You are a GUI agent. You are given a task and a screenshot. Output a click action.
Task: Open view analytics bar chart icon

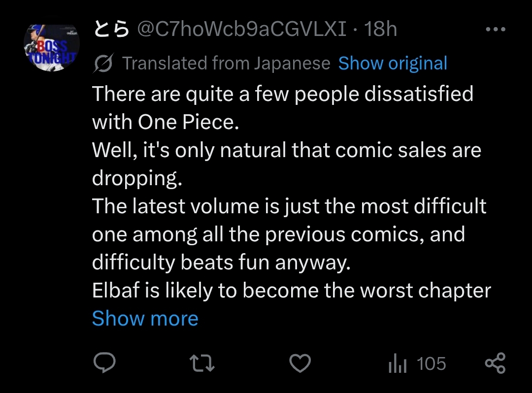tap(398, 363)
